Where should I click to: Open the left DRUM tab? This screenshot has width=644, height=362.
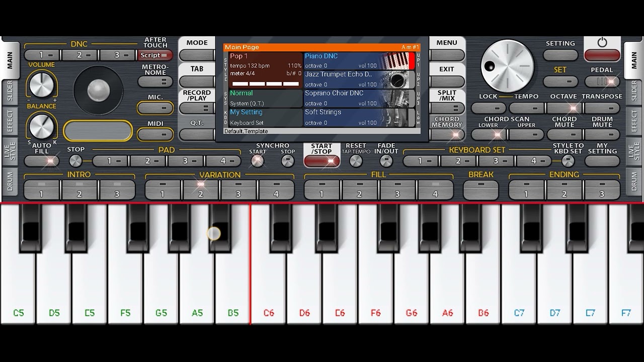(10, 182)
